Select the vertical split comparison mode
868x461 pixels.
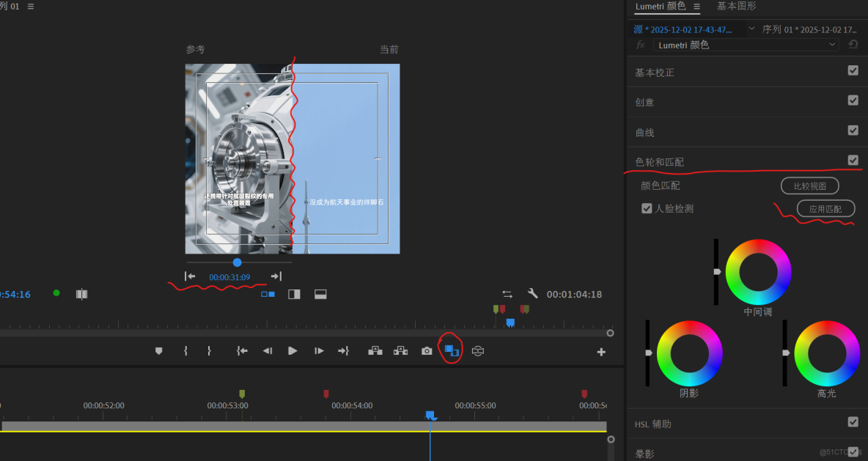point(294,294)
